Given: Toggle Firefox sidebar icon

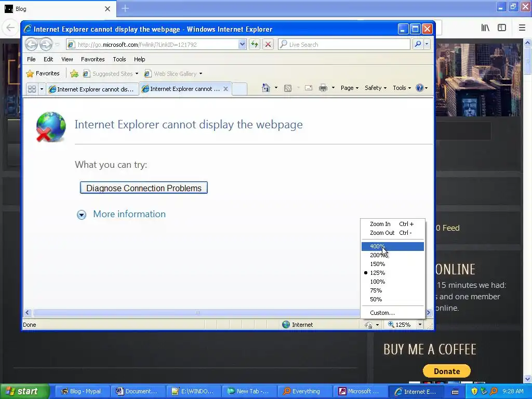Looking at the screenshot, I should (502, 28).
